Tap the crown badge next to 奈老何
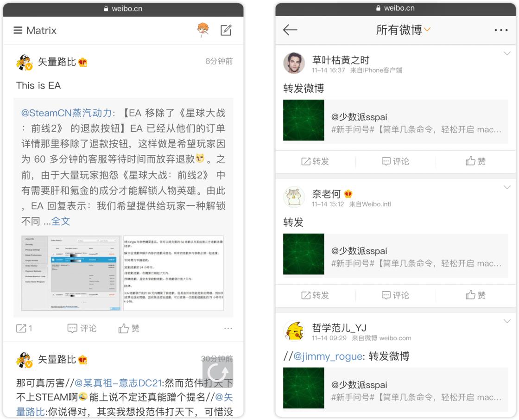519x420 pixels. 348,194
